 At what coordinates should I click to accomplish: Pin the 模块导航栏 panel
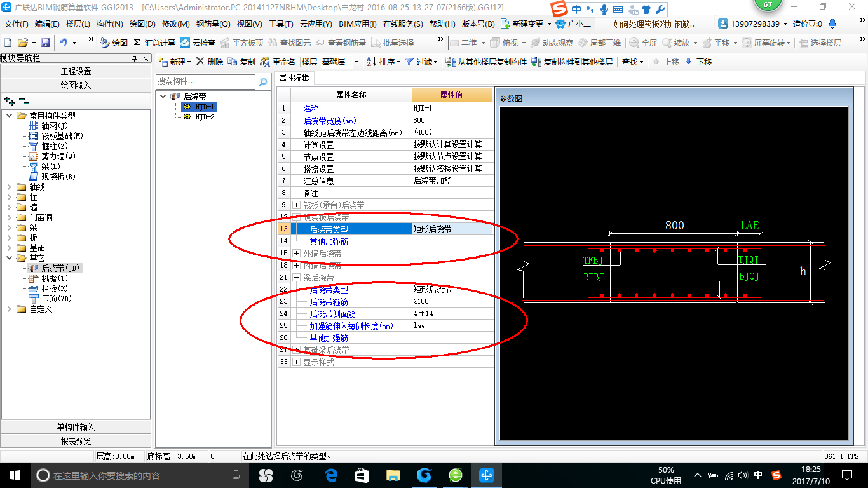pyautogui.click(x=134, y=58)
